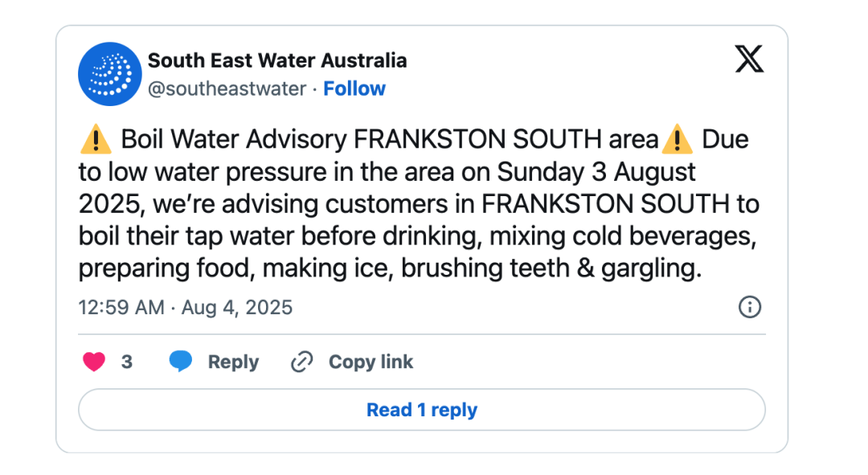Click the warning emoji after the word 'area'
The image size is (868, 475).
pos(677,140)
